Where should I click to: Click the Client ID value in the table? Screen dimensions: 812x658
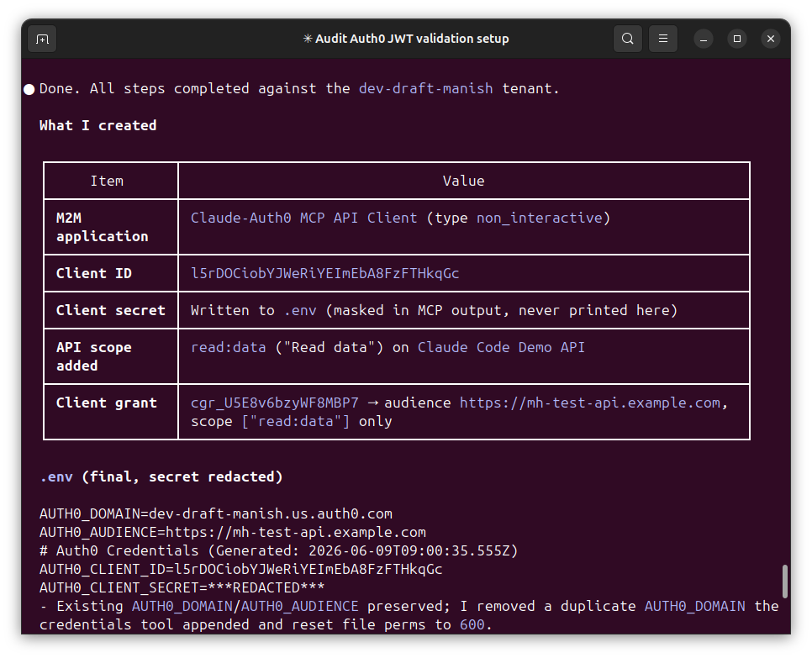click(x=324, y=273)
